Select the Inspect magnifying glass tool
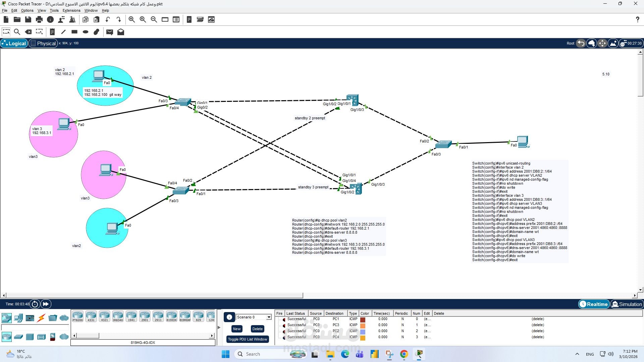Image resolution: width=644 pixels, height=362 pixels. click(x=17, y=32)
